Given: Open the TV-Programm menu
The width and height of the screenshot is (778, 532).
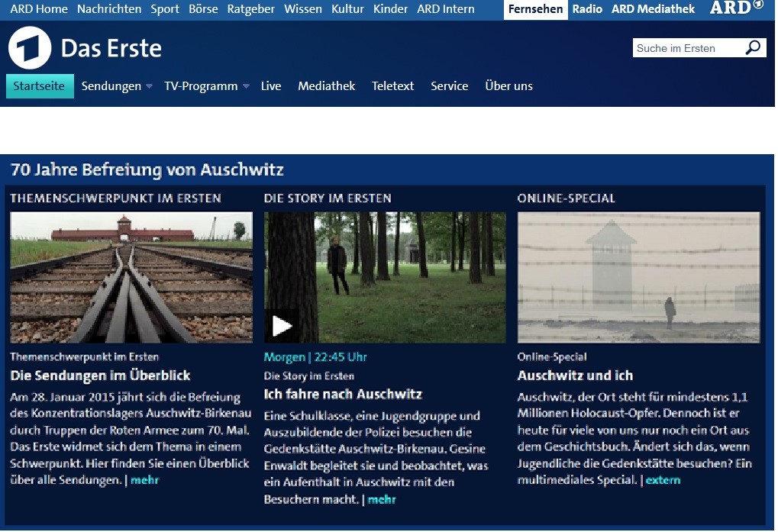Looking at the screenshot, I should [201, 86].
